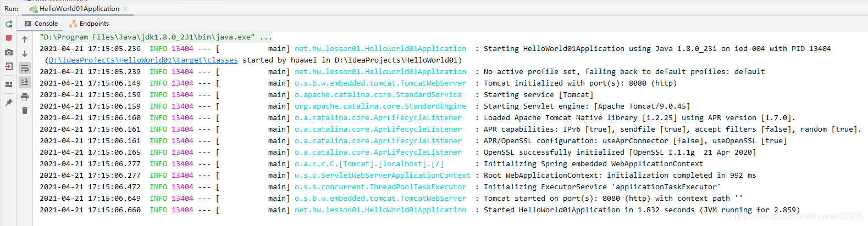
Task: Click 'No active profile set' log message
Action: (x=624, y=72)
